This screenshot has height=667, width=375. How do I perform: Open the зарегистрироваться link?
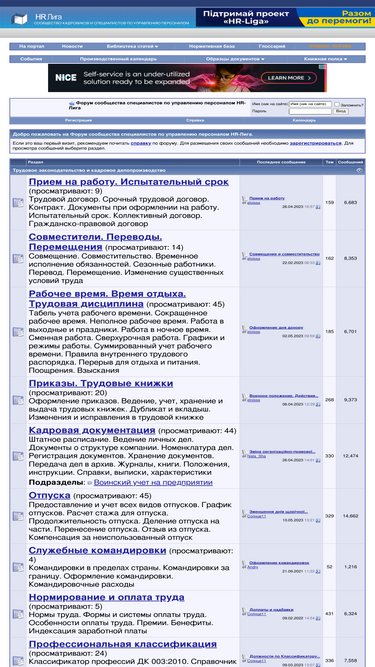tap(315, 143)
